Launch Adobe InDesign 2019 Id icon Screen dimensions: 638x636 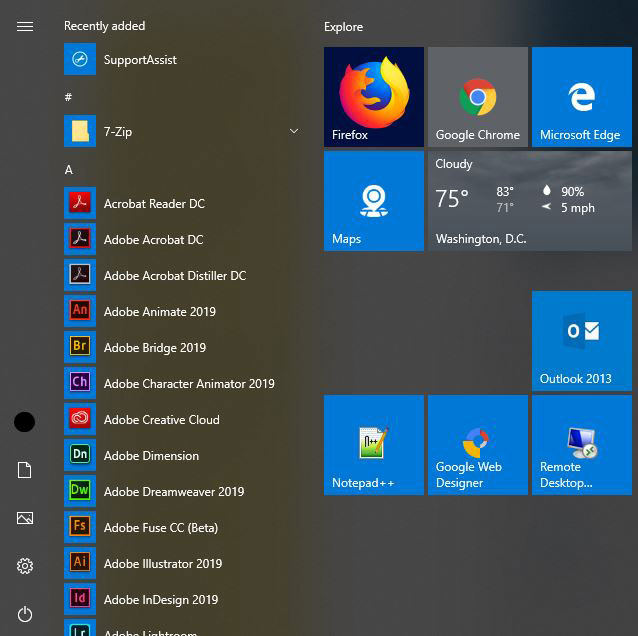[80, 599]
